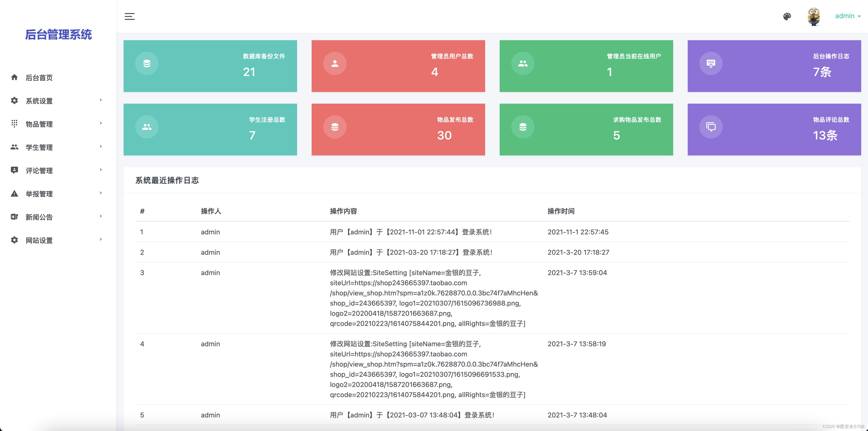868x431 pixels.
Task: Click the grid icon beside 物品管理
Action: coord(14,124)
